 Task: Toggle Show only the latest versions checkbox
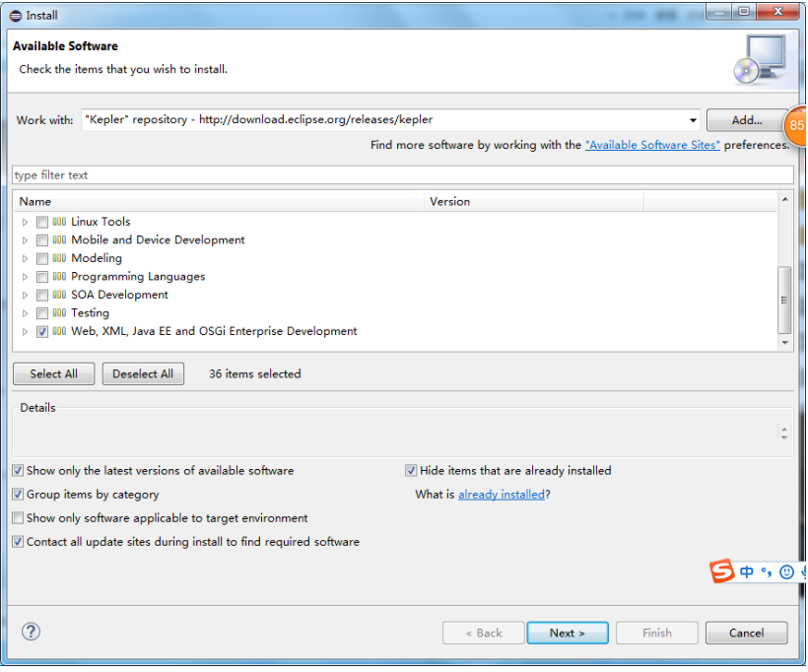pyautogui.click(x=18, y=471)
